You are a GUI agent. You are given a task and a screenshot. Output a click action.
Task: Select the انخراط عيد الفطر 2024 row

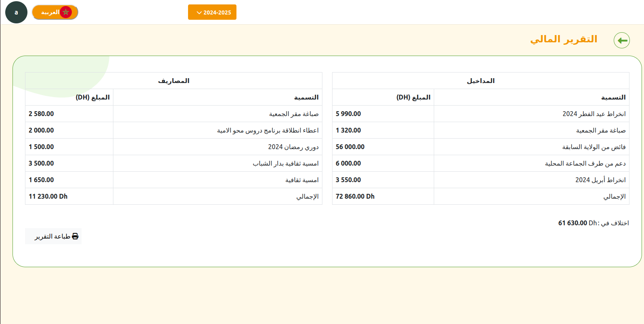click(x=481, y=114)
